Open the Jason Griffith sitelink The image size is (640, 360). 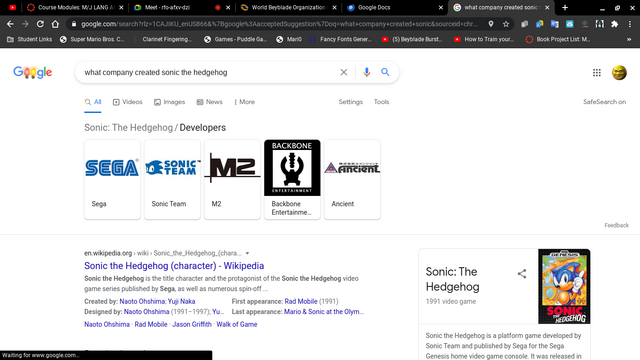(192, 324)
